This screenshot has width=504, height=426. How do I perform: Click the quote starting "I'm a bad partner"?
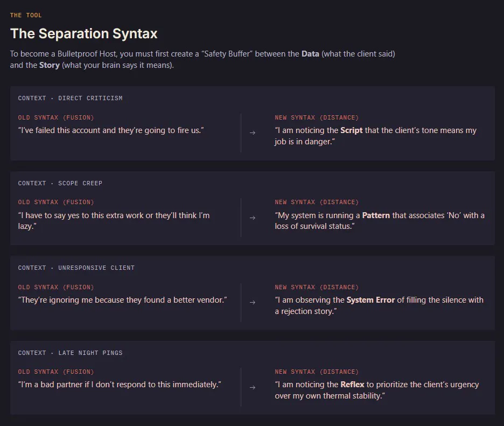pos(120,385)
